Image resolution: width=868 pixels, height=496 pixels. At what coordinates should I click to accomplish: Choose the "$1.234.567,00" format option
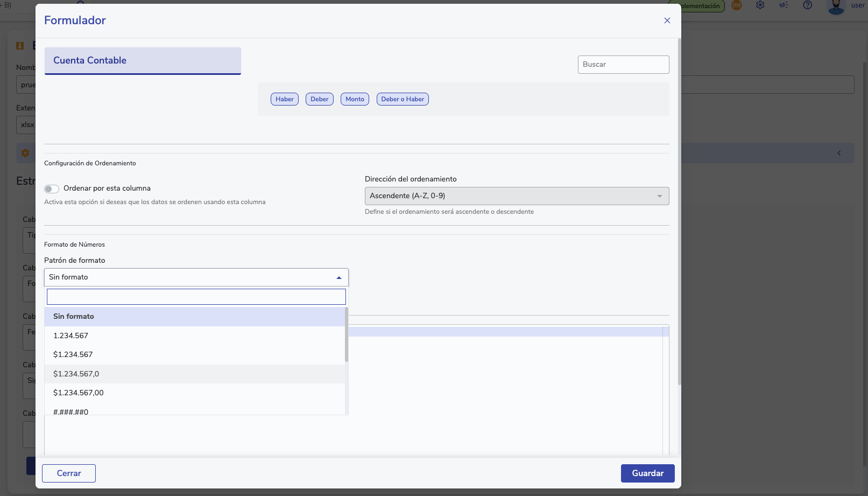(x=79, y=393)
